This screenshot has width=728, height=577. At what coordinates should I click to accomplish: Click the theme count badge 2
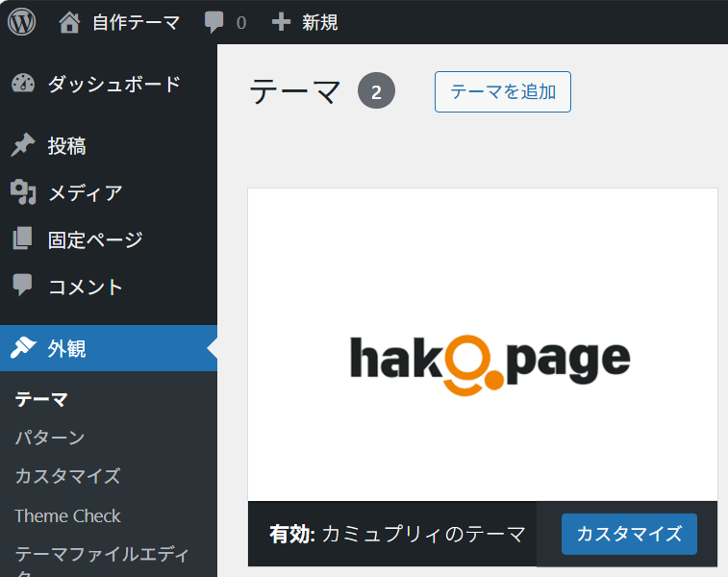pos(376,91)
